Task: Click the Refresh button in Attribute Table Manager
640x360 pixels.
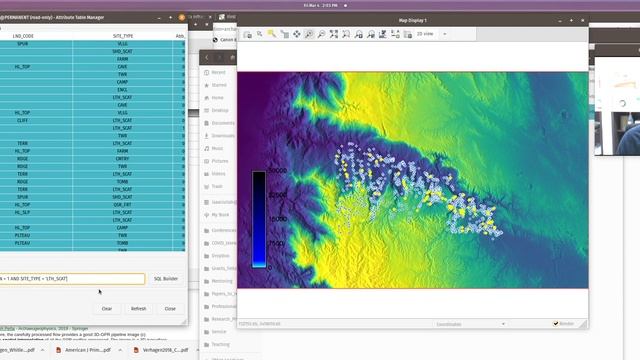Action: click(x=139, y=309)
